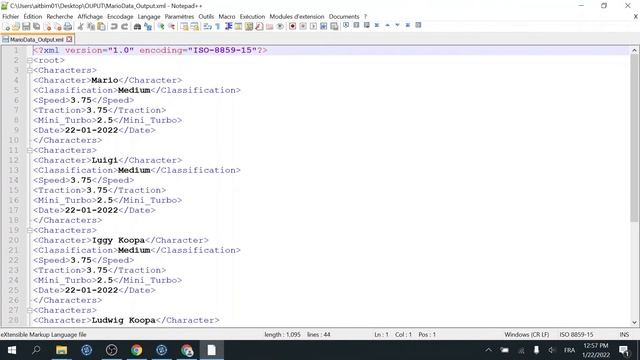The height and width of the screenshot is (360, 640).
Task: Save the file with the floppy icon
Action: [26, 27]
